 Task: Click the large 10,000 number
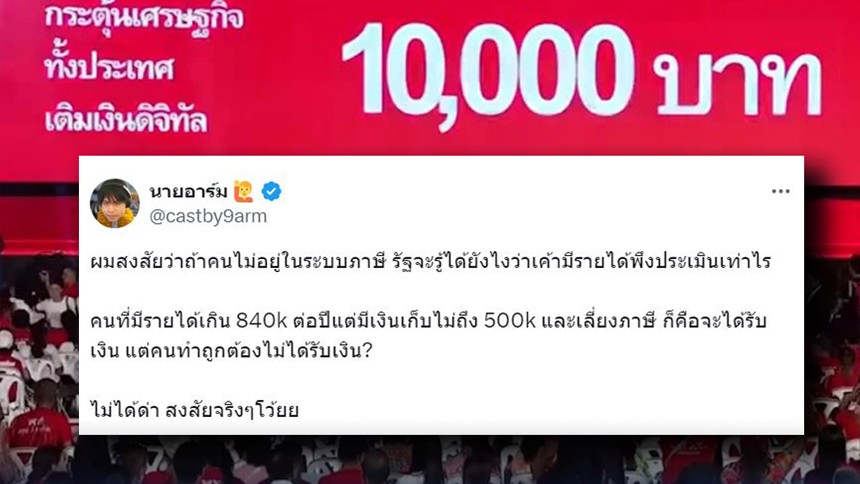(488, 74)
